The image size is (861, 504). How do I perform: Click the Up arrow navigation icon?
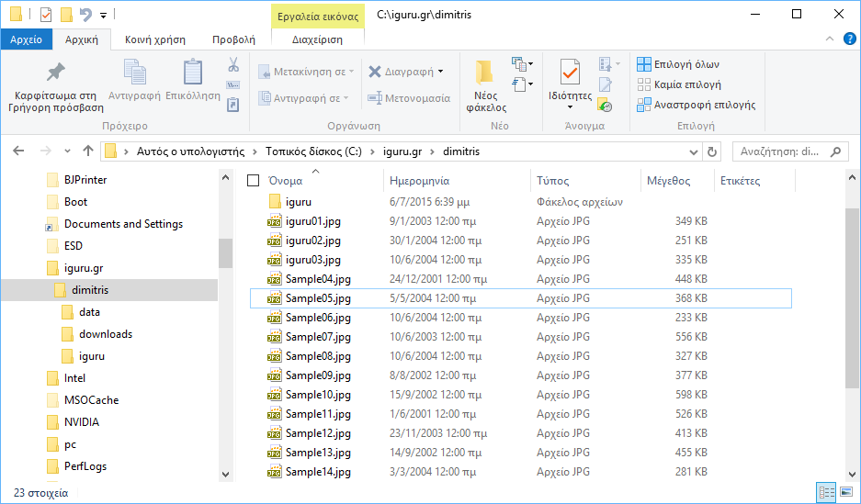click(x=87, y=151)
